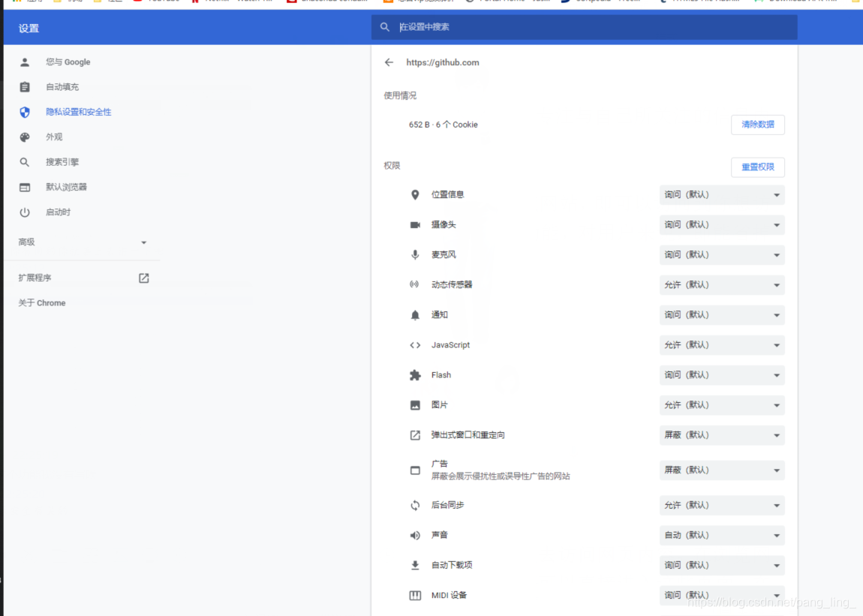Click the sync arrows icon for 后台同步
This screenshot has height=616, width=863.
[x=415, y=506]
